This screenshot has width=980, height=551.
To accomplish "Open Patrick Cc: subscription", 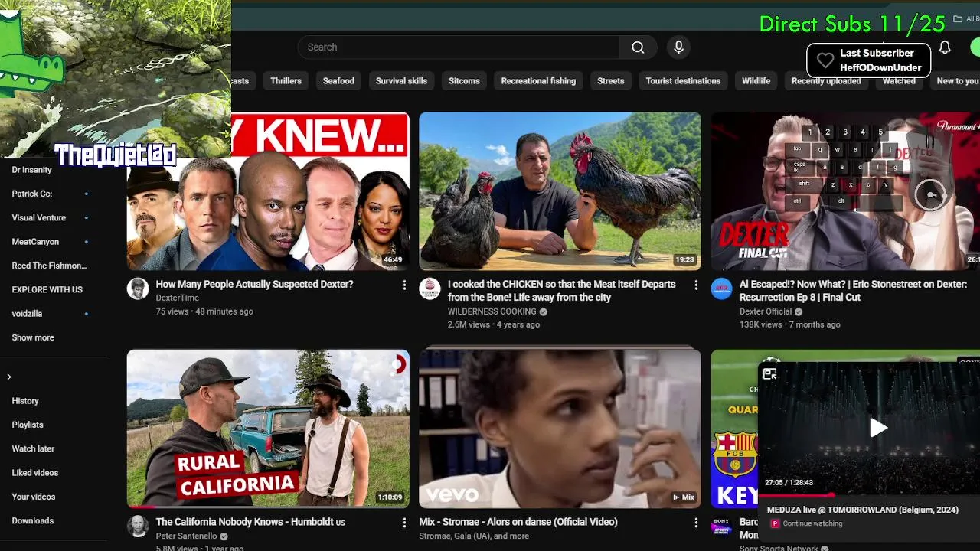I will coord(31,194).
